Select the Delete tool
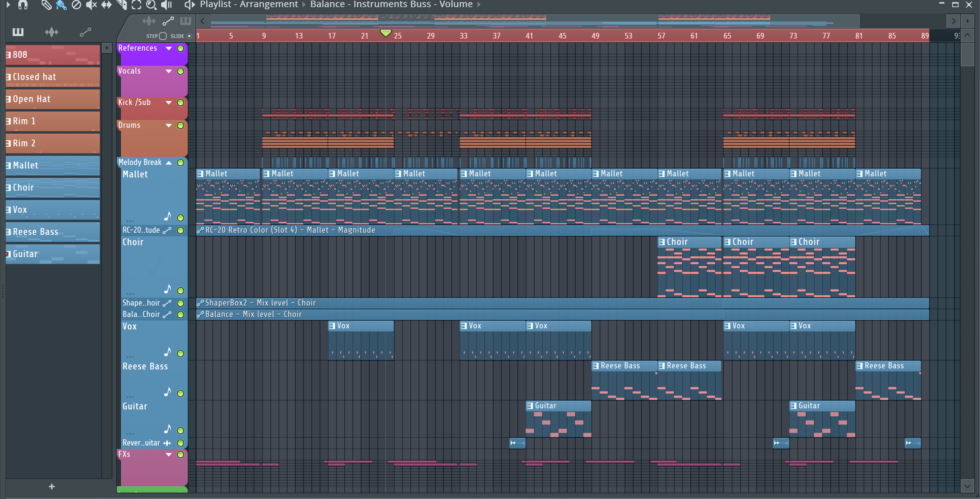This screenshot has height=499, width=980. (76, 5)
